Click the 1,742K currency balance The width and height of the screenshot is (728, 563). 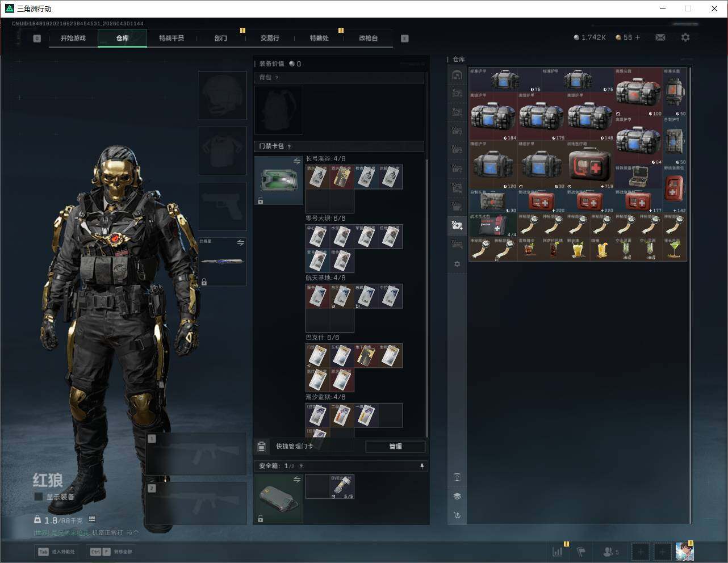click(x=589, y=37)
